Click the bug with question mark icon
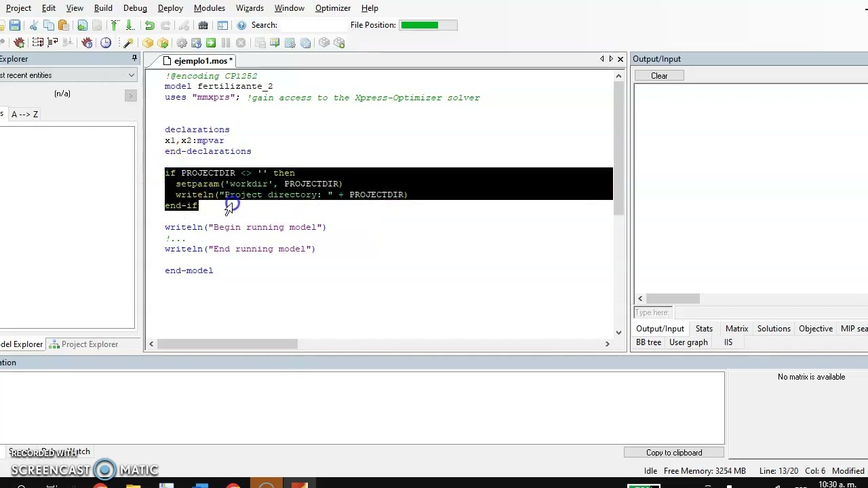Screen dimensions: 868x488 pos(87,43)
